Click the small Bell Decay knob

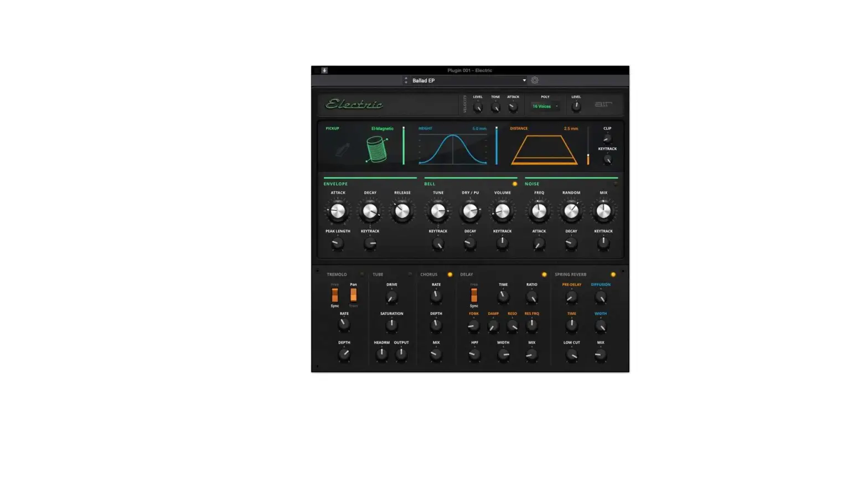tap(470, 243)
